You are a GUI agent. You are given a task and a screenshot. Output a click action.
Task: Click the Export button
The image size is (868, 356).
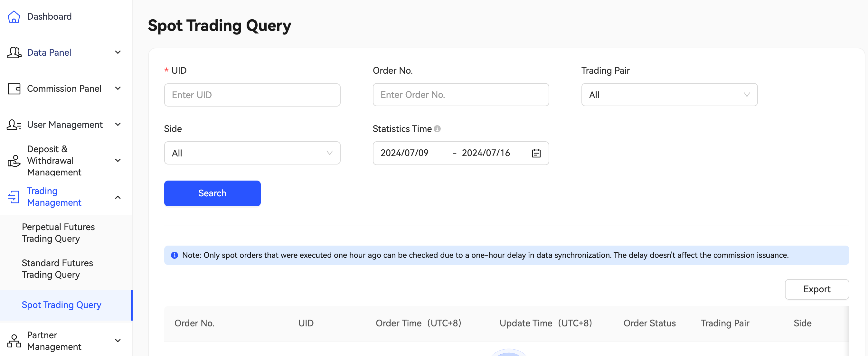pyautogui.click(x=816, y=289)
